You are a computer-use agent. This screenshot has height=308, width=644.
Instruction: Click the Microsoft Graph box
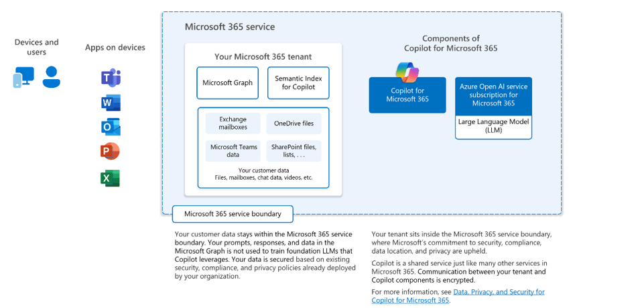[227, 83]
